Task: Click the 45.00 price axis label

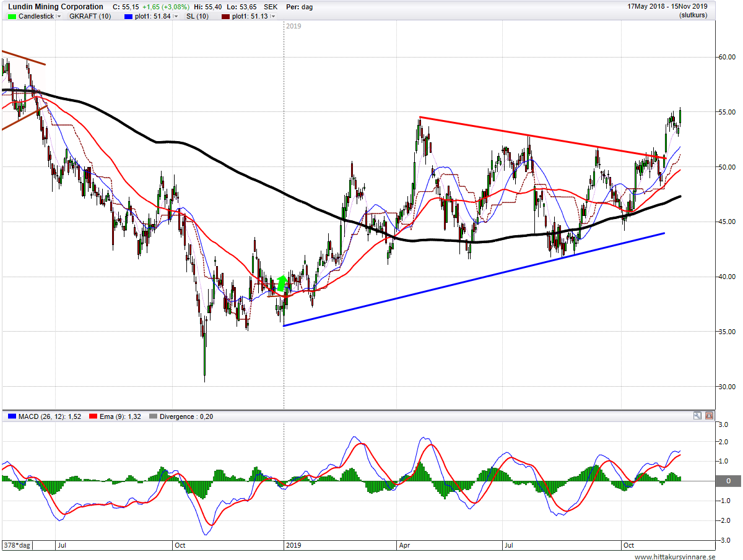Action: 726,222
